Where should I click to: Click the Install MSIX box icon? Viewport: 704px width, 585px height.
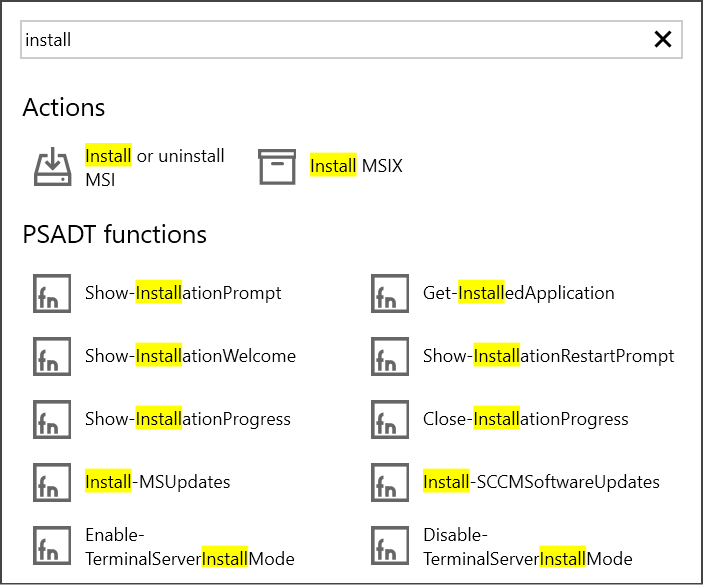[x=277, y=167]
